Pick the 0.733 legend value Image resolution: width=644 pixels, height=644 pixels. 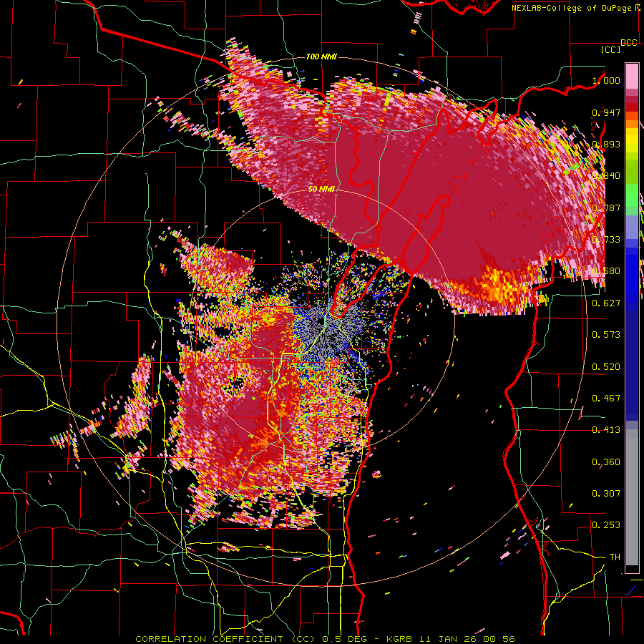tap(606, 240)
